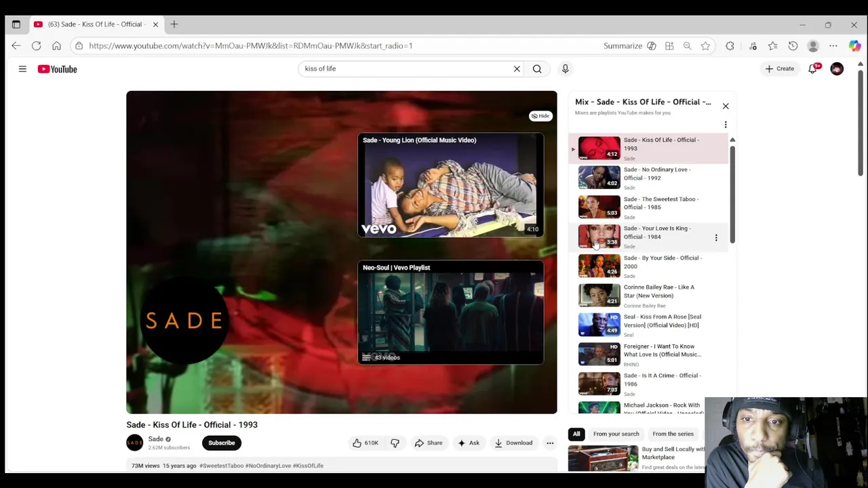This screenshot has width=868, height=488.
Task: Open more actions three dots under video
Action: point(550,443)
